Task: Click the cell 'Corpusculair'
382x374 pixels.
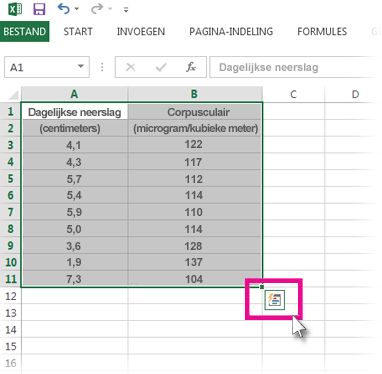Action: (195, 112)
